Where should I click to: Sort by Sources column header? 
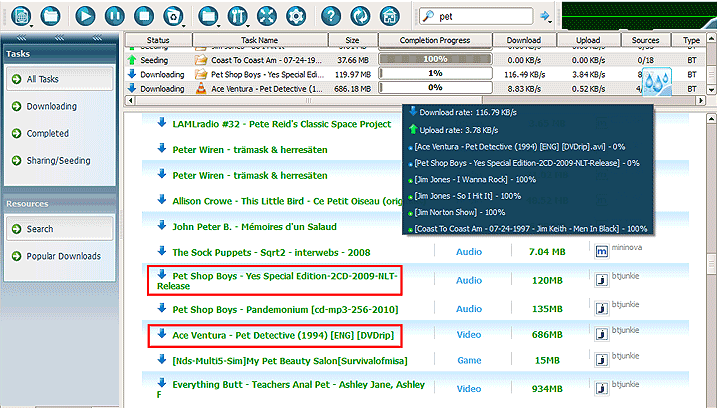click(x=646, y=40)
